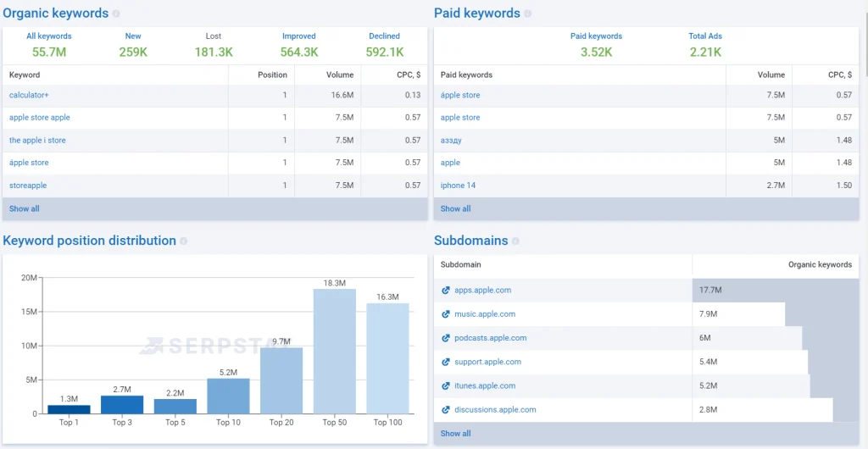
Task: Click the 2.8M value for discussions.apple.com
Action: coord(708,410)
